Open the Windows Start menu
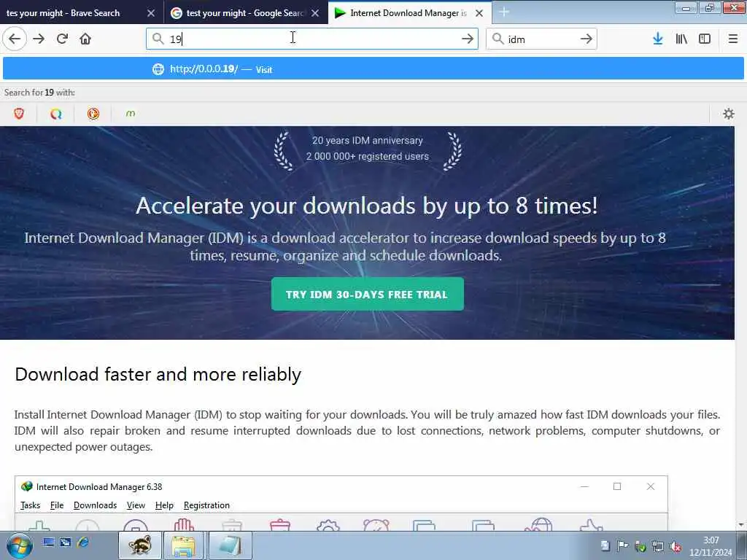 tap(20, 545)
